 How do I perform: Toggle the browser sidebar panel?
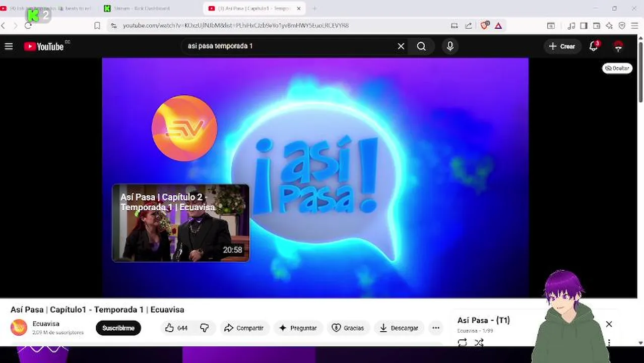click(x=584, y=25)
